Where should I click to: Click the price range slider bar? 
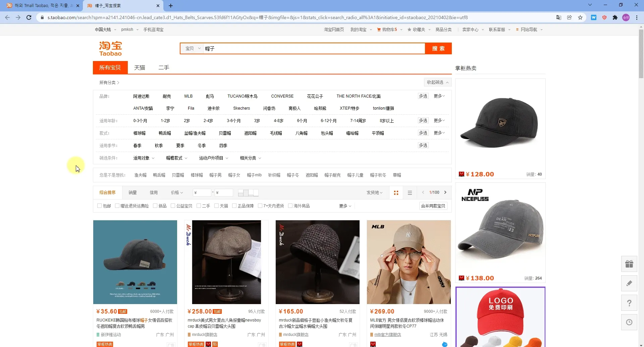pyautogui.click(x=248, y=193)
